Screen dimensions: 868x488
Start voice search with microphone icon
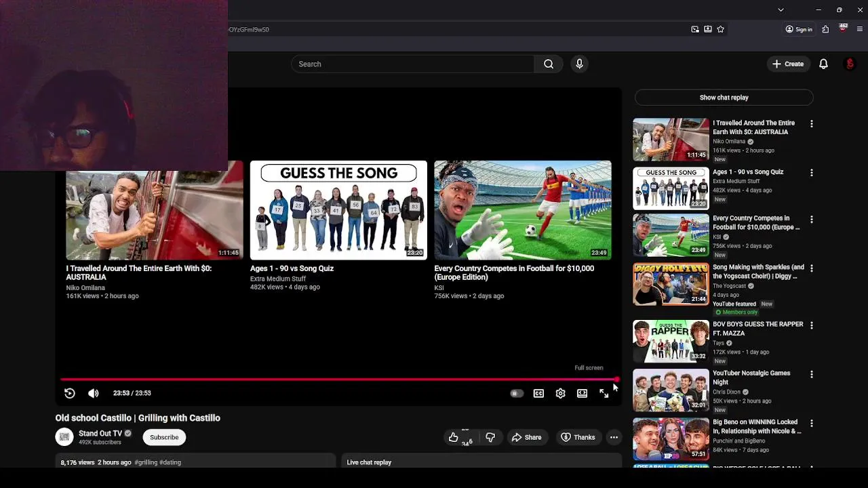(579, 64)
